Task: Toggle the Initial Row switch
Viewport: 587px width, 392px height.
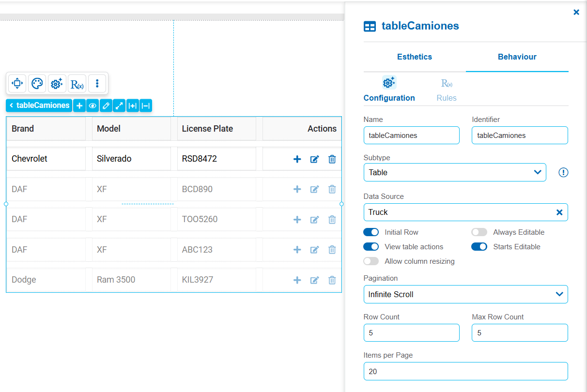Action: tap(371, 232)
